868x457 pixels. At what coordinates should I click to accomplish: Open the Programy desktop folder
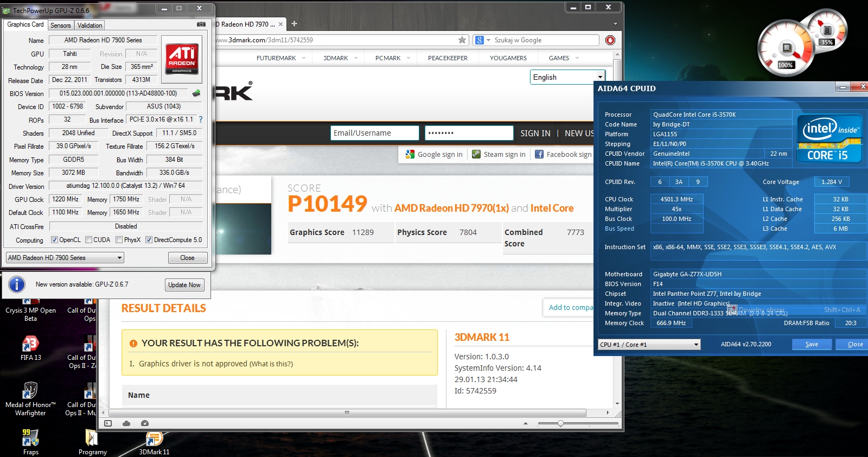[x=92, y=442]
